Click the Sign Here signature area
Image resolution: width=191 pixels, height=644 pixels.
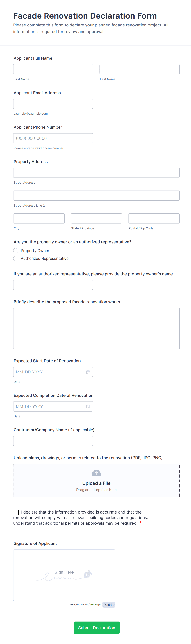click(64, 575)
